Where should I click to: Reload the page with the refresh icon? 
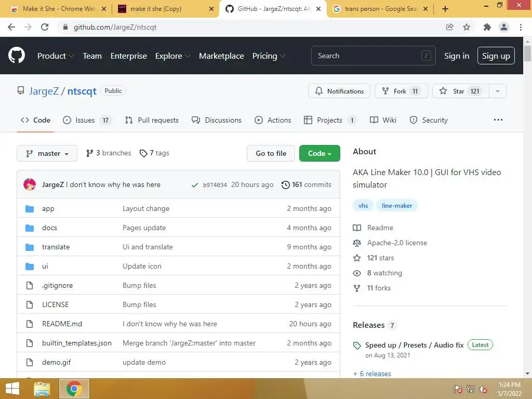[x=45, y=27]
